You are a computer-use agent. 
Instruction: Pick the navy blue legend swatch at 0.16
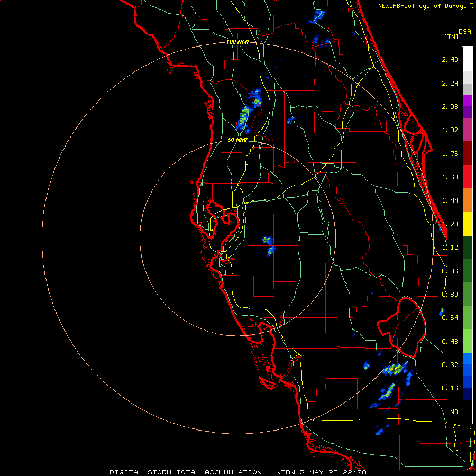[x=467, y=393]
